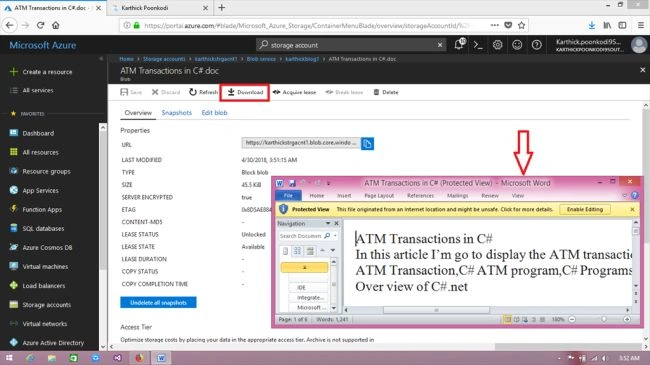The image size is (650, 365).
Task: Open Navigation pane options dropdown arrow
Action: pyautogui.click(x=328, y=223)
